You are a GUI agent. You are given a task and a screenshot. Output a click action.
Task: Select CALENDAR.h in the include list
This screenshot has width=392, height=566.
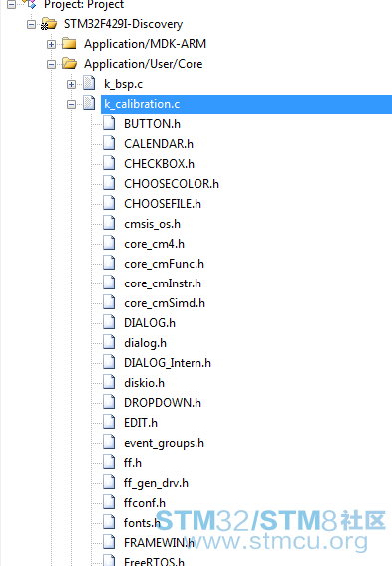[x=159, y=144]
